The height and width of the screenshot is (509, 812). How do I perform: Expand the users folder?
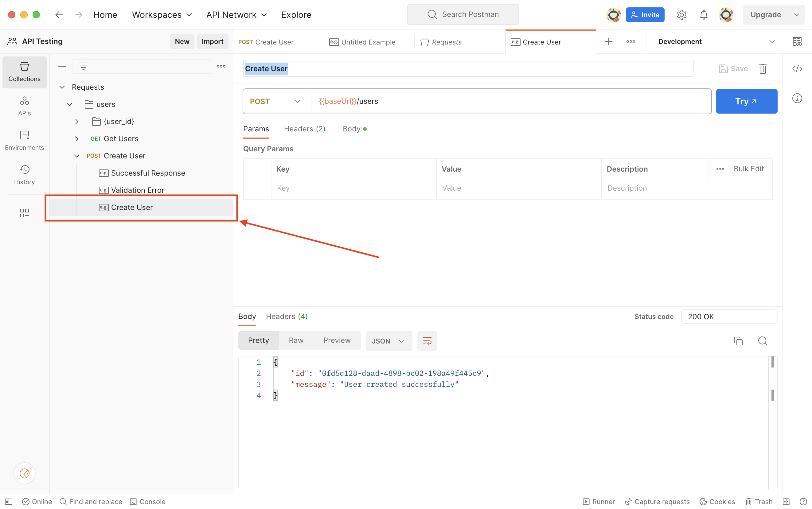(69, 104)
